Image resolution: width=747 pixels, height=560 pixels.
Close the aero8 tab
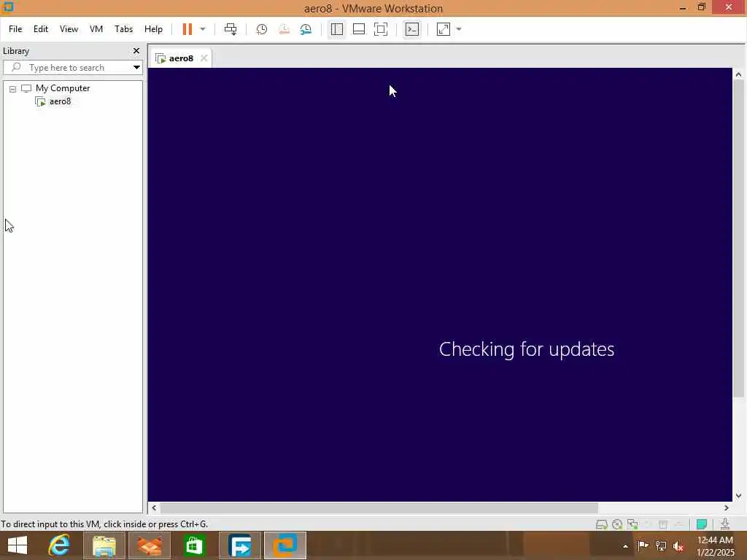click(204, 58)
